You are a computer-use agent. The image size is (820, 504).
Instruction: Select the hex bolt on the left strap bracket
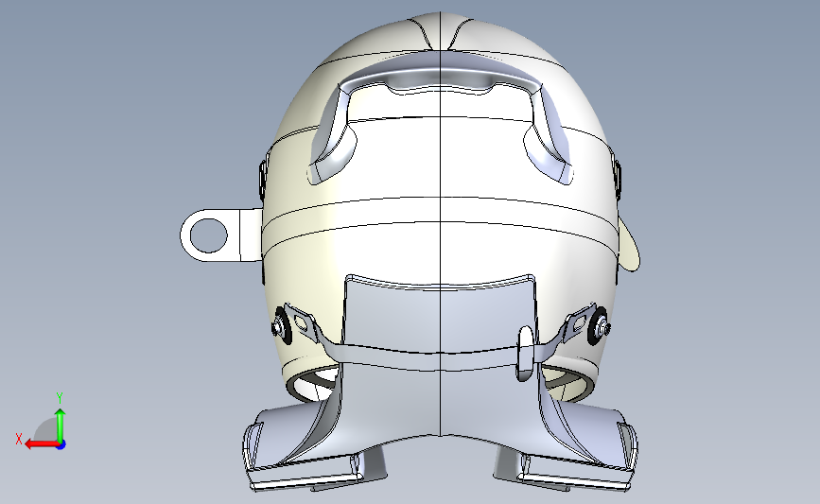pos(278,328)
